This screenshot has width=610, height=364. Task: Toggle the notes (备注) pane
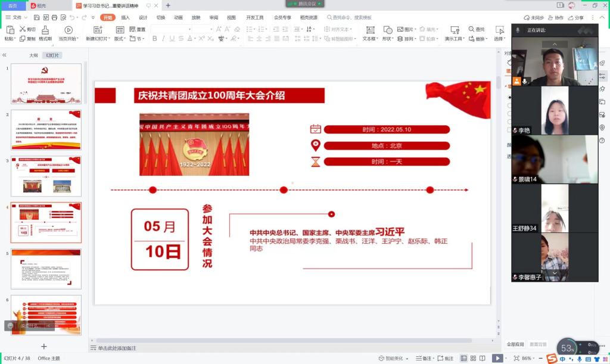pyautogui.click(x=424, y=358)
